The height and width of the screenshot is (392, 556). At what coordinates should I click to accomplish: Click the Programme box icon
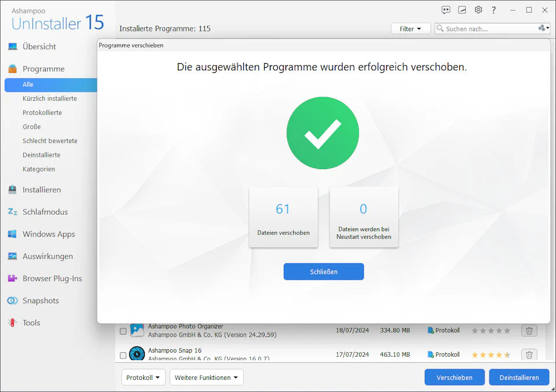click(13, 69)
